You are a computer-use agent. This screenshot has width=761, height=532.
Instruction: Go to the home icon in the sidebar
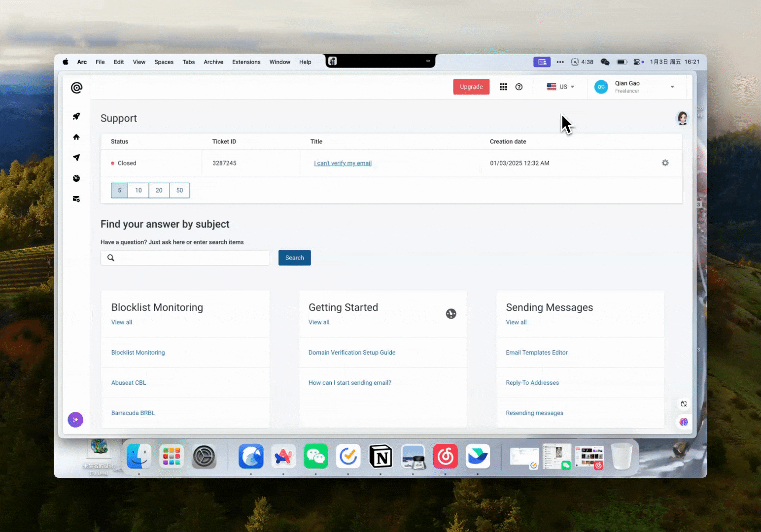[x=76, y=137]
